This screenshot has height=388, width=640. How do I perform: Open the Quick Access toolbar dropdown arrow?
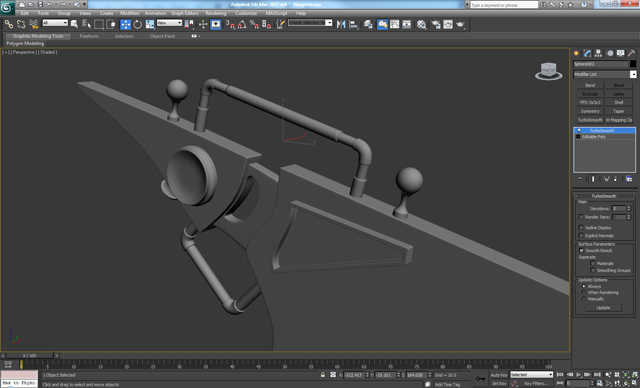(x=85, y=4)
